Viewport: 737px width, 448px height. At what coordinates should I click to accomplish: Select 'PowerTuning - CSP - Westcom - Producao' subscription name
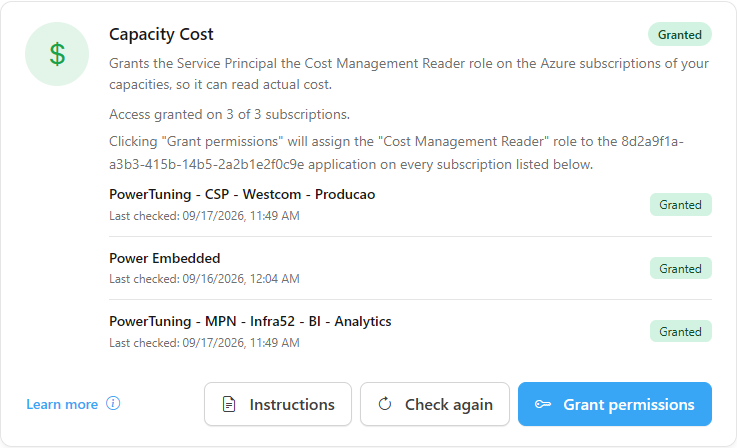242,194
